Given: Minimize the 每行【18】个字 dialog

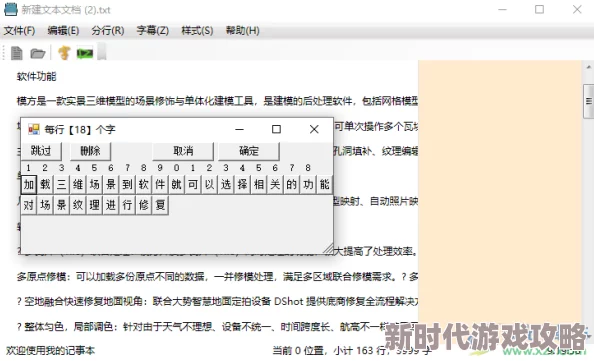Looking at the screenshot, I should tap(239, 130).
